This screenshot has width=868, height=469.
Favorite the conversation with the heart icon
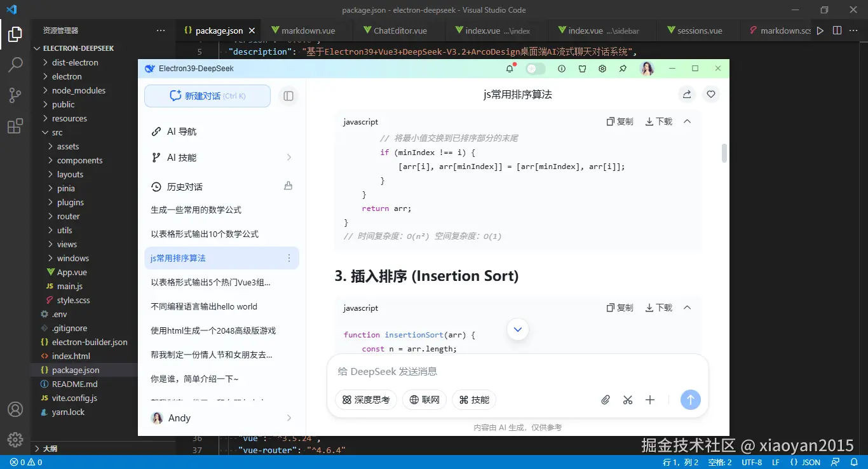pos(710,93)
